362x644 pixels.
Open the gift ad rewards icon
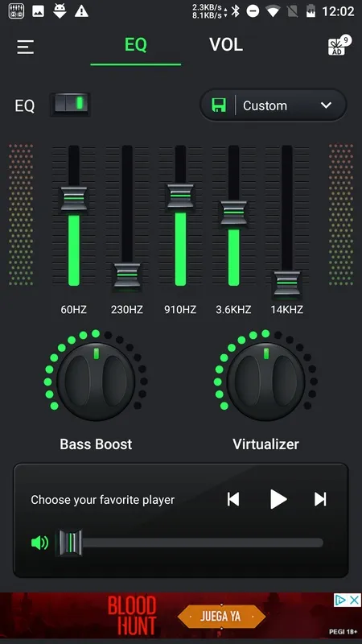(339, 46)
